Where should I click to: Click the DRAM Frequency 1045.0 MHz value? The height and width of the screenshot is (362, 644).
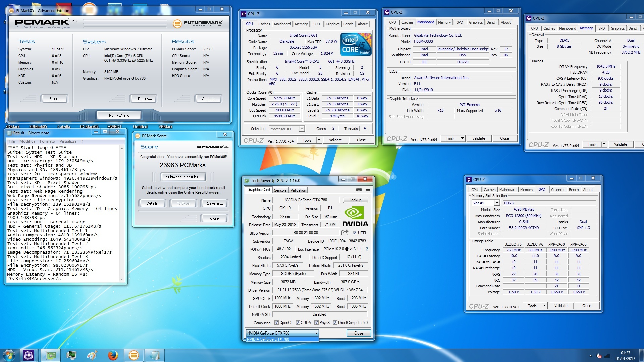pyautogui.click(x=606, y=66)
